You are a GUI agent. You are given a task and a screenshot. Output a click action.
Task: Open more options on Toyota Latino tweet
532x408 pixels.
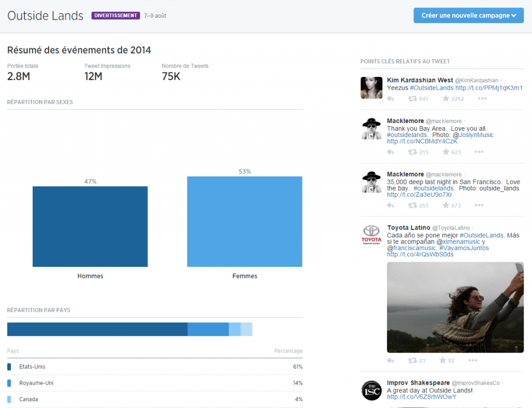(473, 361)
